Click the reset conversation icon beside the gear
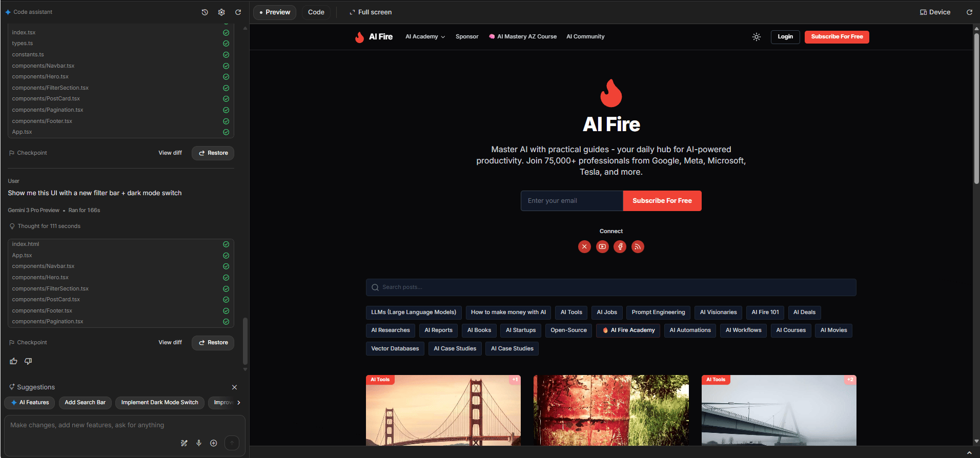980x458 pixels. 238,12
